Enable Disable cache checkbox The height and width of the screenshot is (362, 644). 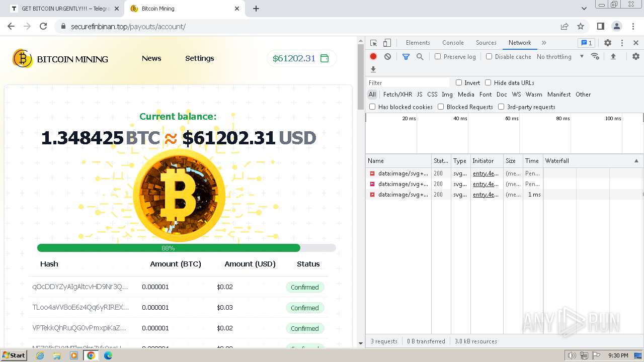pos(489,57)
